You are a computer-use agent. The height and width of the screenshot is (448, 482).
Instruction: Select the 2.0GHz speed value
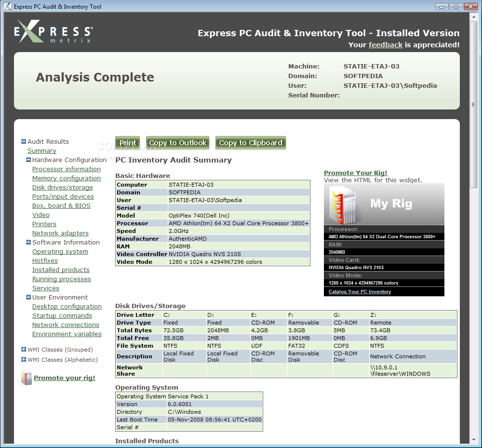point(239,231)
